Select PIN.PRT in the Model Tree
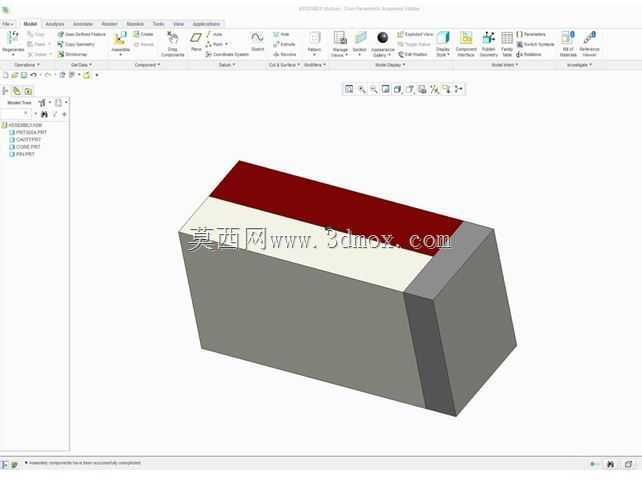 (x=22, y=154)
